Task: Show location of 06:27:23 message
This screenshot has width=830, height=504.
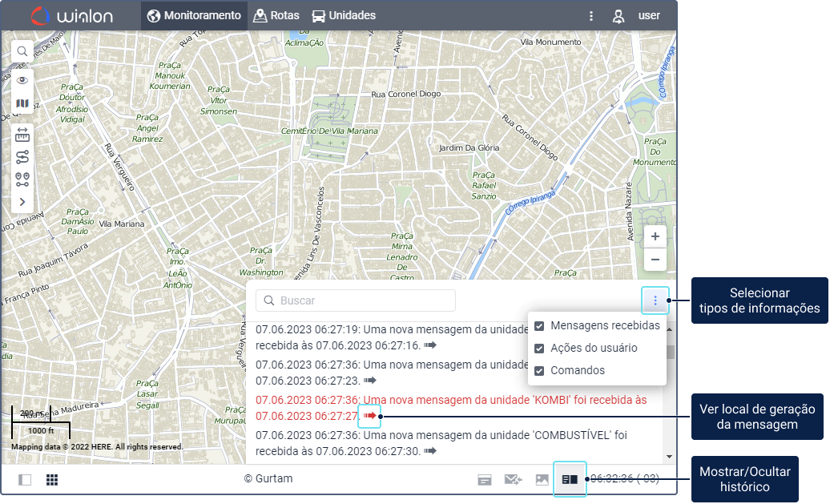Action: [x=369, y=380]
